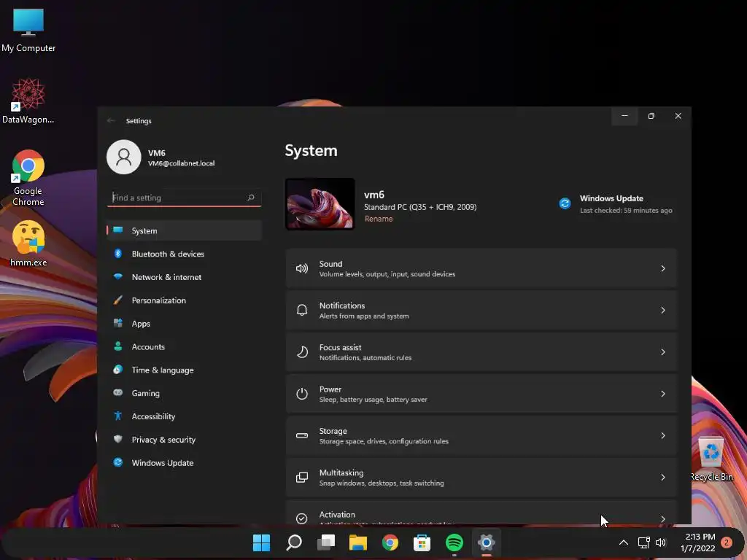Open Power settings sleep battery usage
747x560 pixels.
[x=481, y=394]
